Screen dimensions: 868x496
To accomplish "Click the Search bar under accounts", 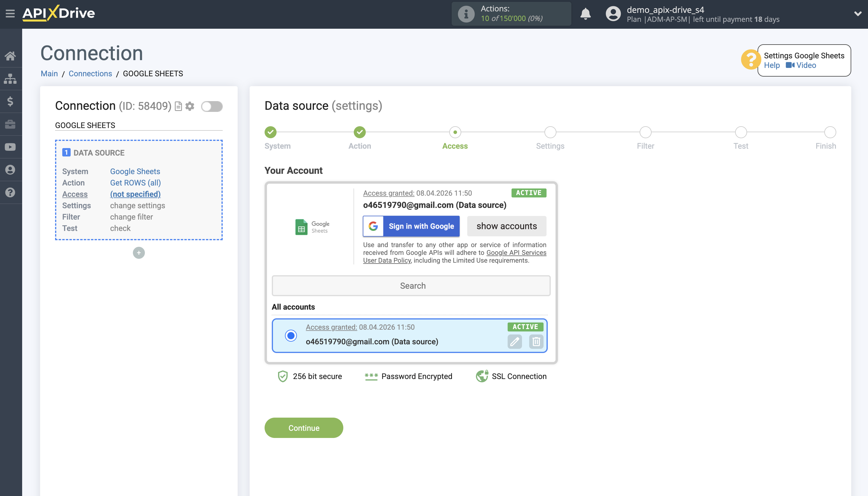I will coord(411,285).
